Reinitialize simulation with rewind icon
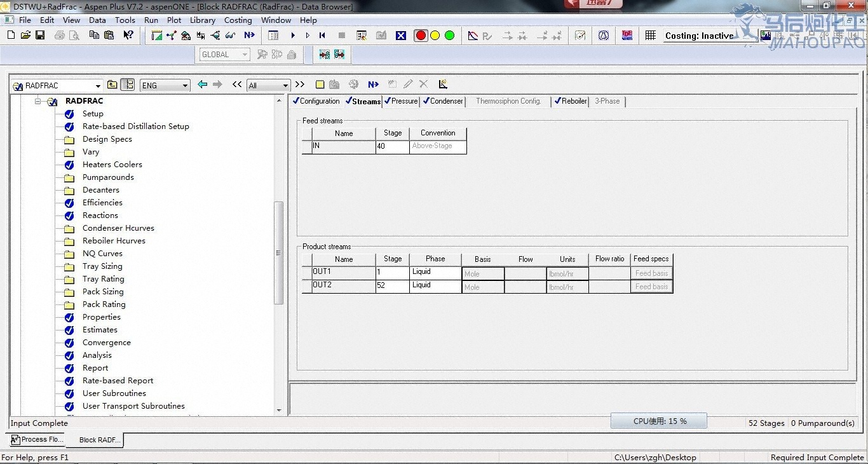The image size is (868, 464). pos(322,36)
